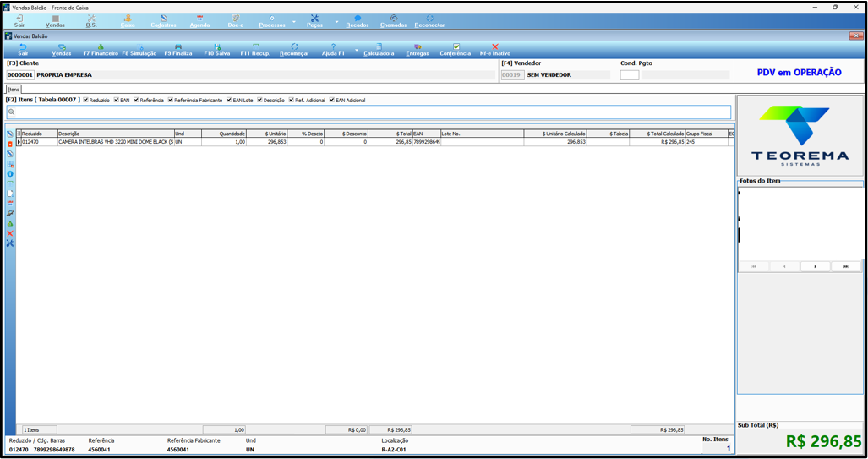Jump to last item photo
868x459 pixels.
[846, 266]
